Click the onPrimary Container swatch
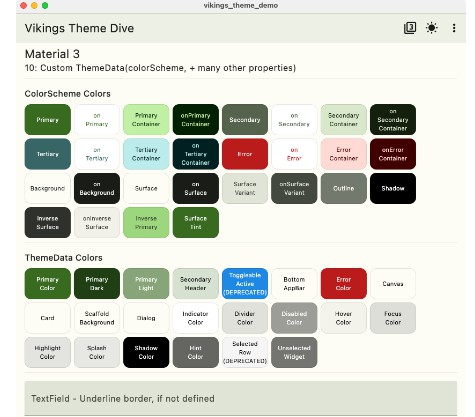 tap(196, 120)
